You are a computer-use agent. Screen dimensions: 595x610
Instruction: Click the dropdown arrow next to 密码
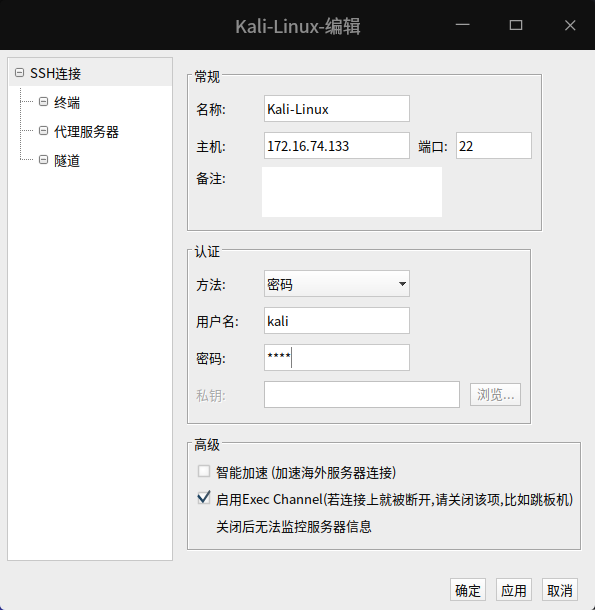tap(402, 284)
